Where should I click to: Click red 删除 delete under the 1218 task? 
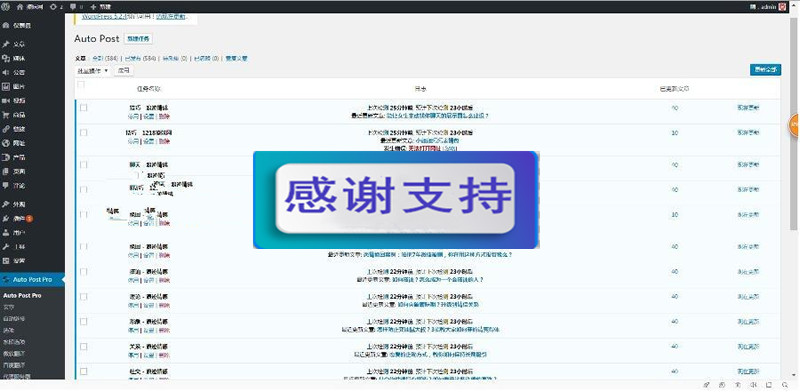pos(164,141)
